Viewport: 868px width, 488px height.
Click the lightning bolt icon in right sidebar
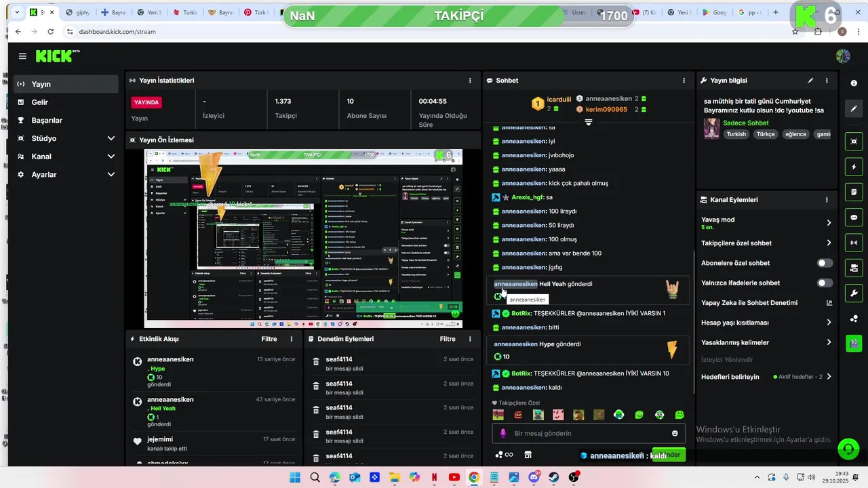(x=854, y=167)
